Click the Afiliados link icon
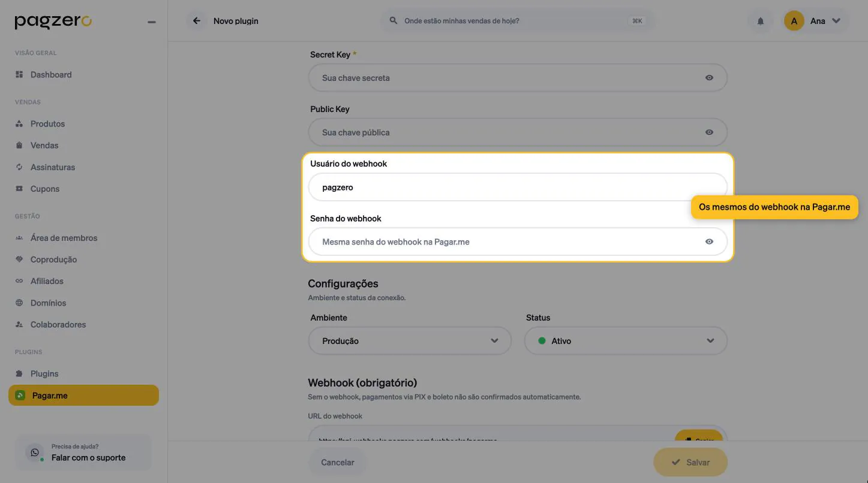 click(19, 281)
